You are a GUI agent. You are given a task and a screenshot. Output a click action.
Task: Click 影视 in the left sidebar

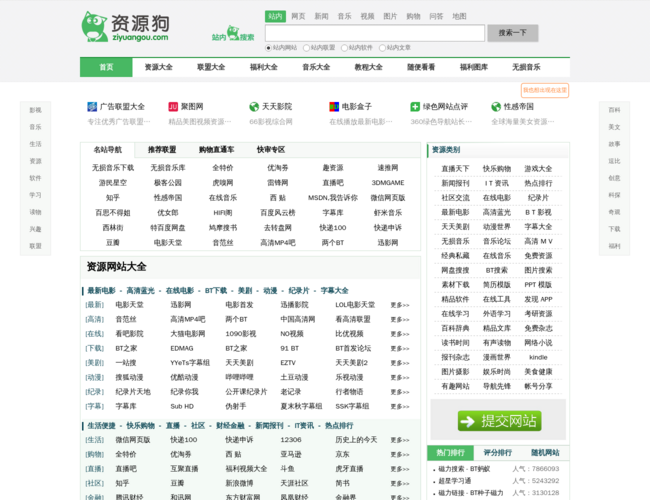coord(35,110)
